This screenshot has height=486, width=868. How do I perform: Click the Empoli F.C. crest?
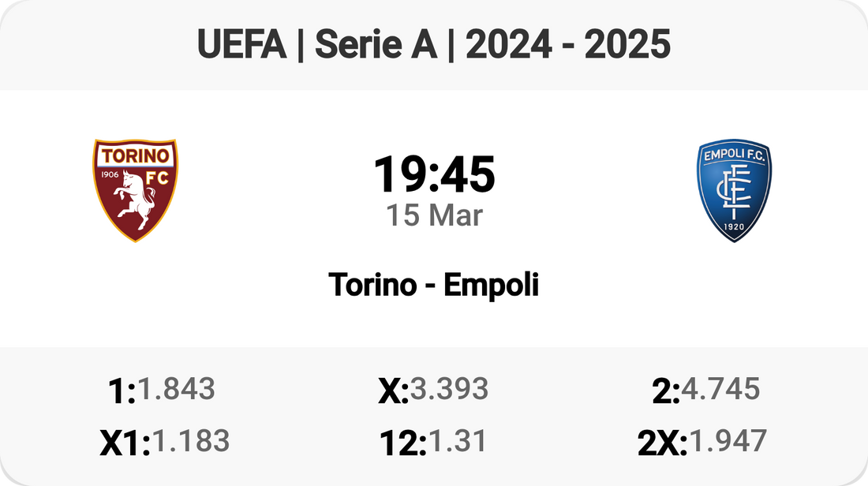coord(734,190)
